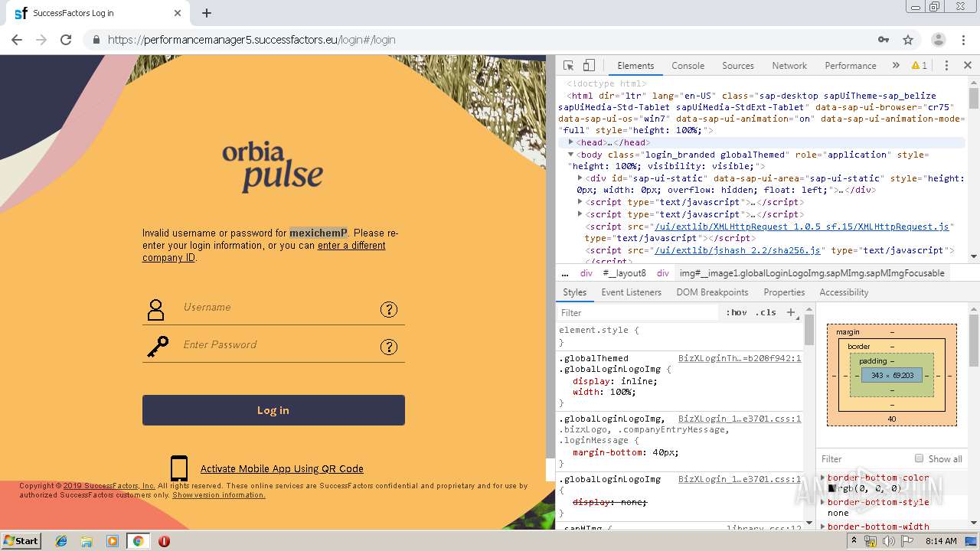The height and width of the screenshot is (551, 980).
Task: Open XMLHttpRequest.js script source link
Action: pyautogui.click(x=801, y=227)
